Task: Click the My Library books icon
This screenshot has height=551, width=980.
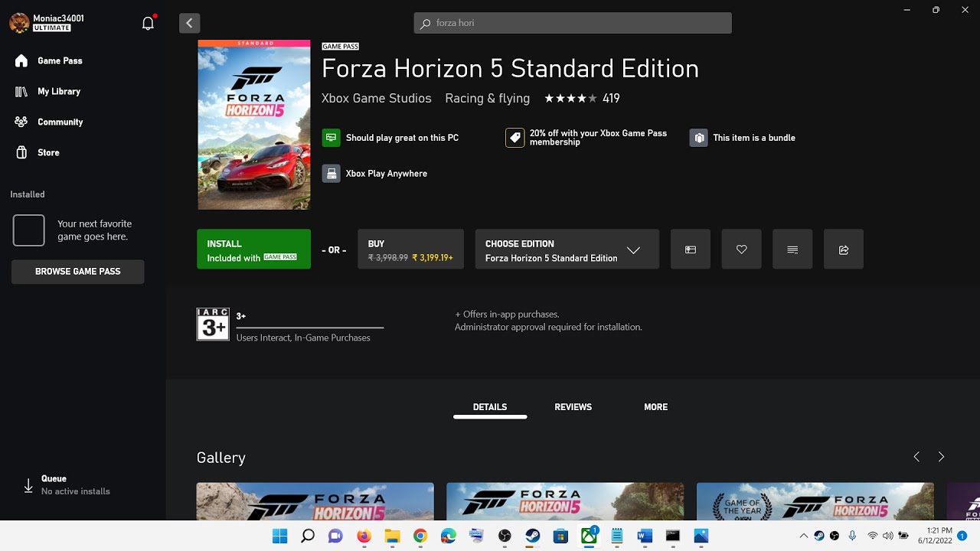Action: click(21, 91)
